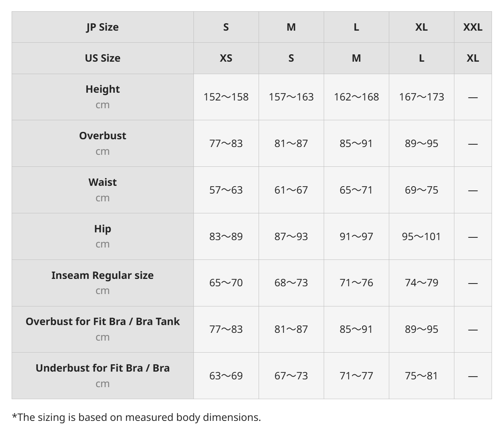Click the Hip row label
The image size is (504, 436).
coord(102,229)
